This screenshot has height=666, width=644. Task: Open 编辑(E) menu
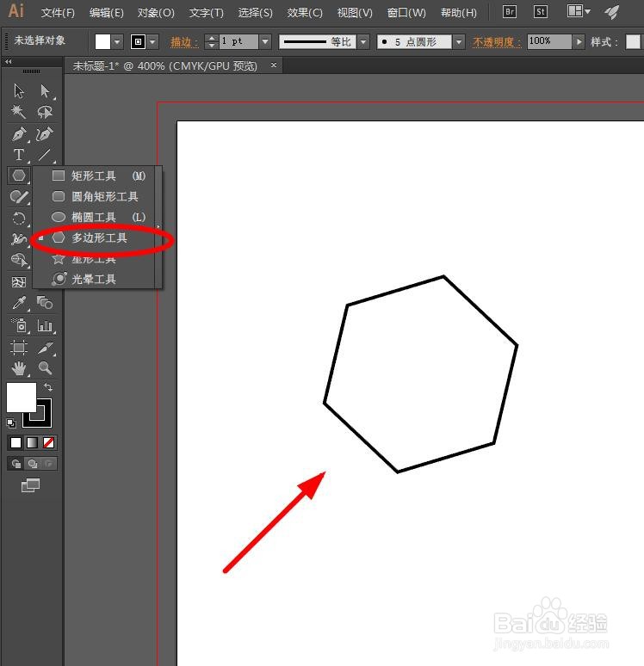[106, 13]
